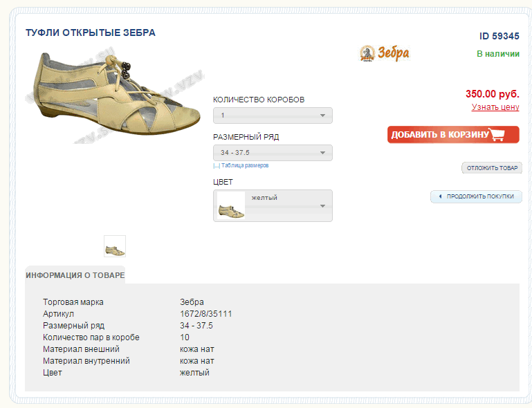Screen dimensions: 532x408
Task: Open the Таблица размеров link
Action: (245, 165)
